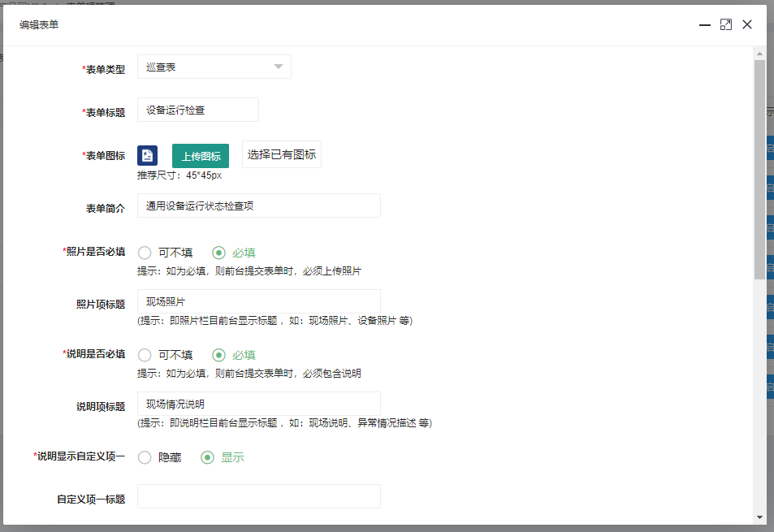
Task: Click the empty custom item title field
Action: coord(258,496)
